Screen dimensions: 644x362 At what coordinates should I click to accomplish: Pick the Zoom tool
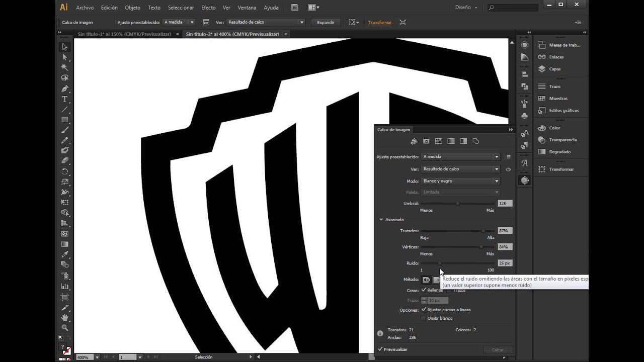point(64,327)
